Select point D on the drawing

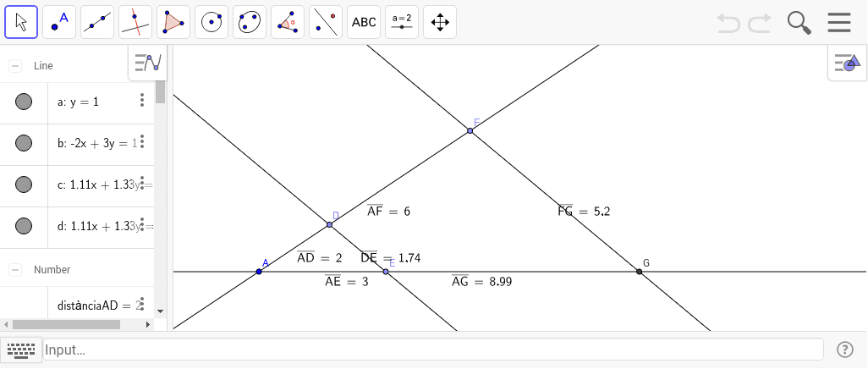[x=329, y=224]
